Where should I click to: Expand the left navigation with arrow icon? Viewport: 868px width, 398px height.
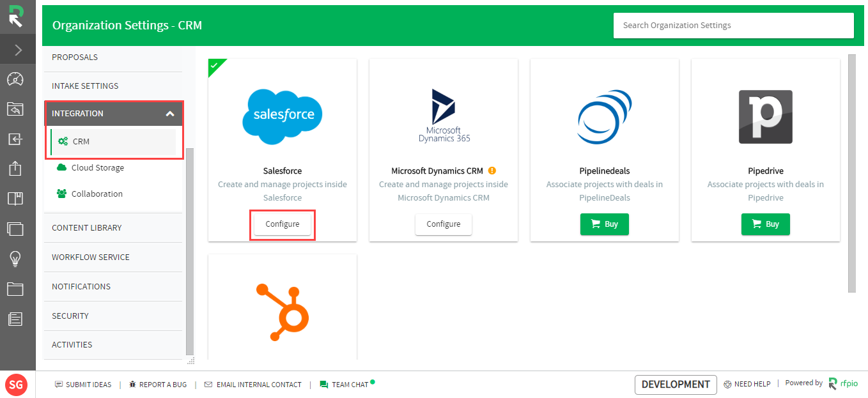(18, 50)
